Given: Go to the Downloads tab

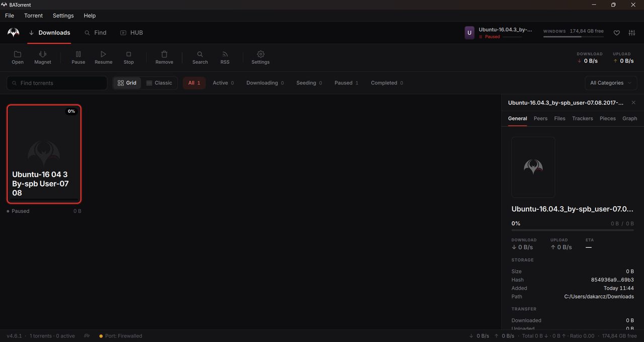Looking at the screenshot, I should point(49,33).
